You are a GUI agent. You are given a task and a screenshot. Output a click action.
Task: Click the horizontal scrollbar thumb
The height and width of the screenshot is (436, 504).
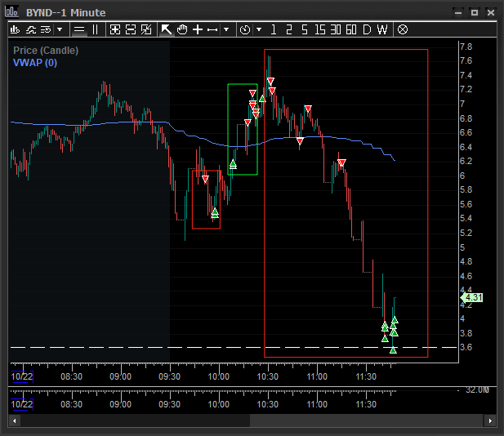click(367, 420)
